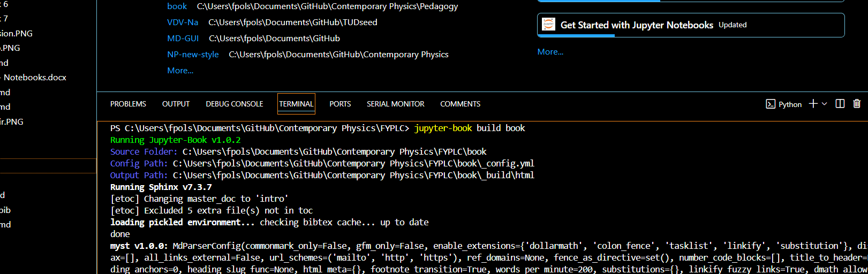Open the SERIAL MONITOR tab
The width and height of the screenshot is (868, 274).
[395, 104]
